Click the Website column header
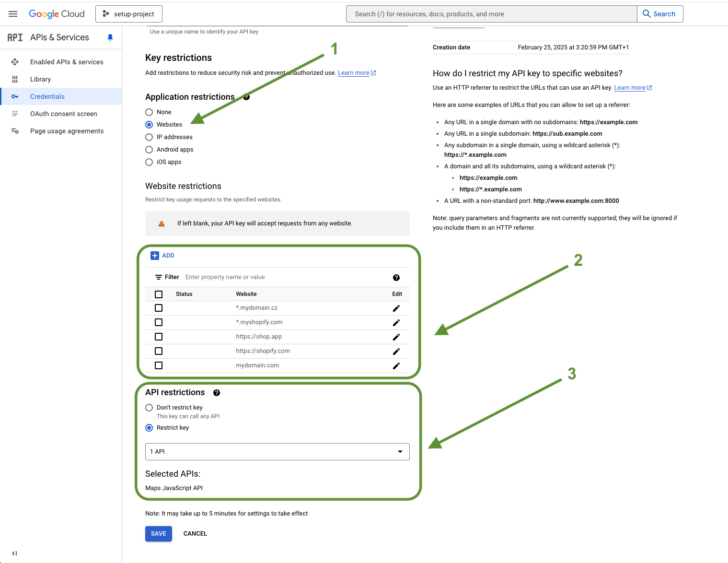Viewport: 728px width, 563px height. pyautogui.click(x=246, y=294)
